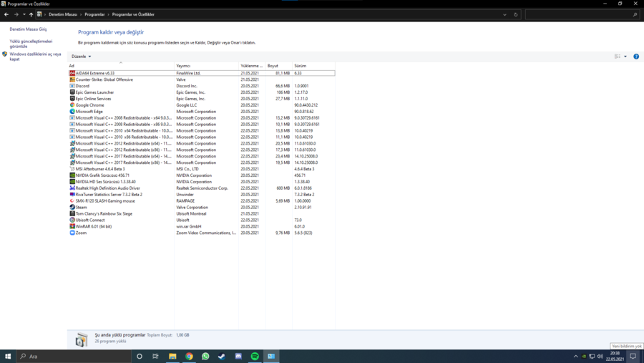The image size is (644, 363).
Task: Open Task View on the taskbar
Action: tap(155, 357)
